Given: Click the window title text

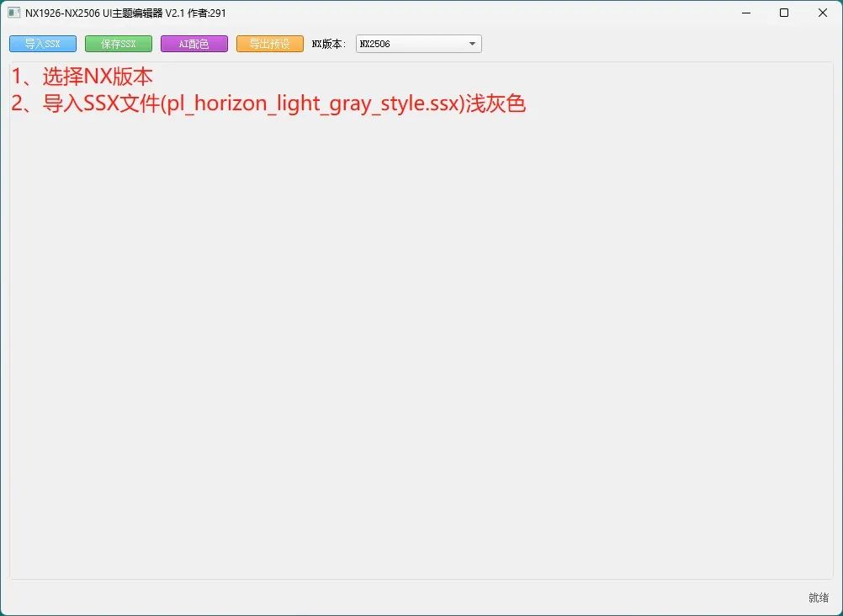Looking at the screenshot, I should coord(125,13).
